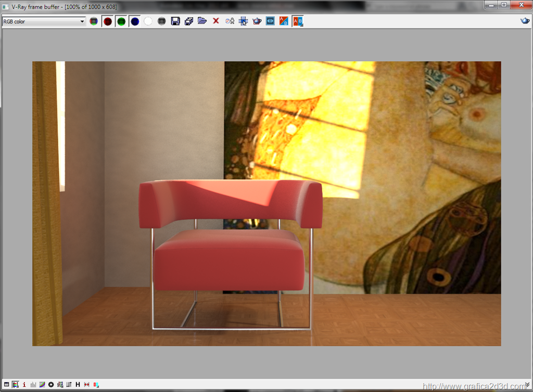533x392 pixels.
Task: Toggle the LUT correction button
Action: tap(69, 385)
